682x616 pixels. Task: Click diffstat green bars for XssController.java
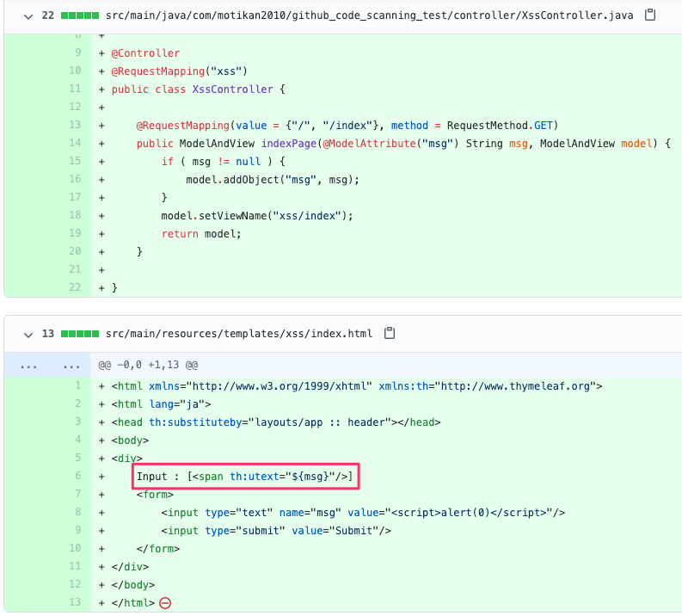pyautogui.click(x=80, y=15)
